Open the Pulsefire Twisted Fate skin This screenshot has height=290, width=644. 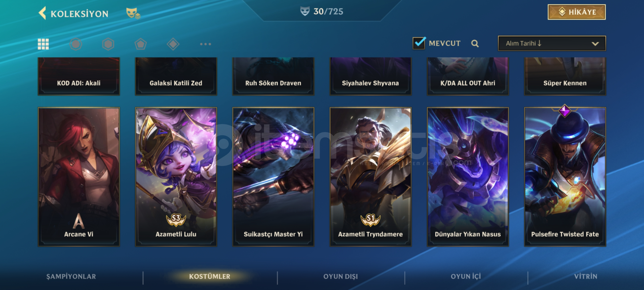(x=565, y=177)
